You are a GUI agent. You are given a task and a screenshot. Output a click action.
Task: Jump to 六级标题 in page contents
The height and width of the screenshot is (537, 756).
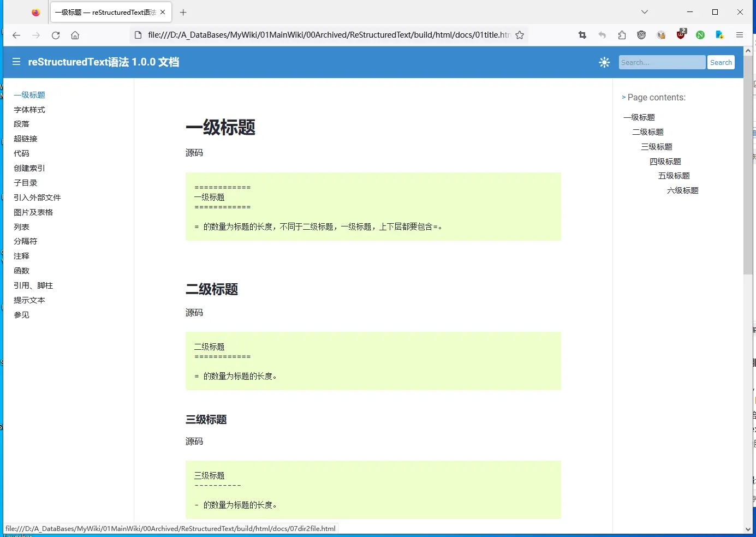point(683,190)
